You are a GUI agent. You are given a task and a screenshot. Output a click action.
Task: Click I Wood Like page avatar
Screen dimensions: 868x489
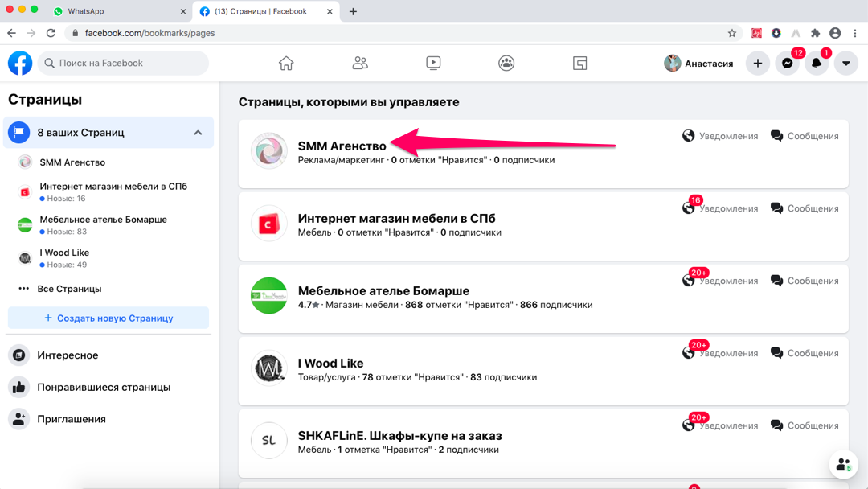click(x=269, y=368)
